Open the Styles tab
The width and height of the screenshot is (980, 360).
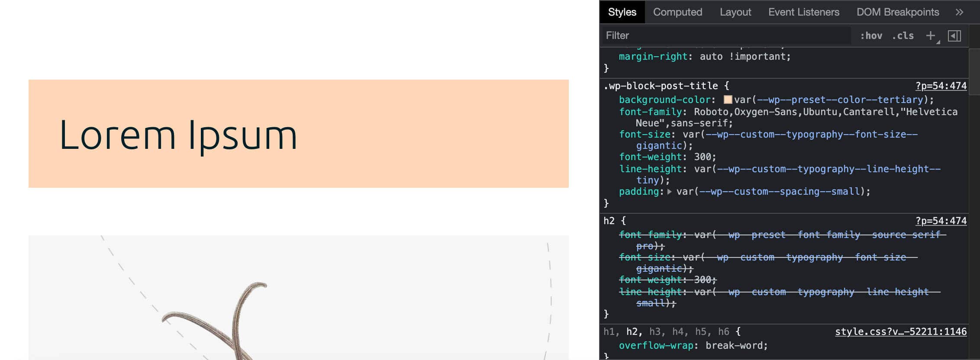[x=622, y=12]
